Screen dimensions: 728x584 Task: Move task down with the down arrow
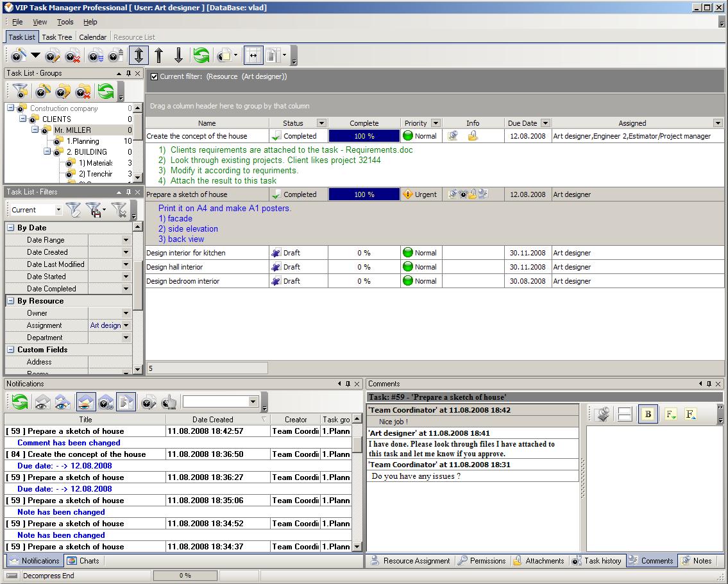pyautogui.click(x=179, y=55)
